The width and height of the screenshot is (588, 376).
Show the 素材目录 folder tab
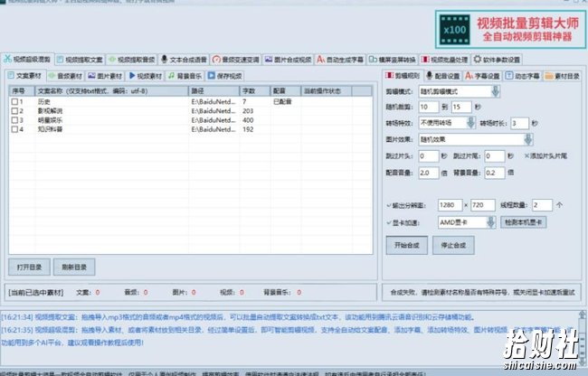pos(562,76)
